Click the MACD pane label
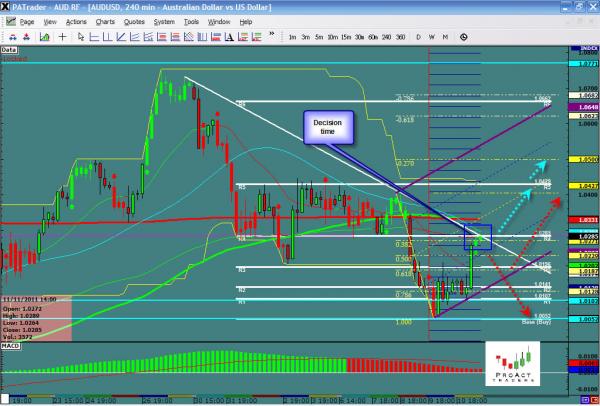The image size is (600, 406). point(10,346)
